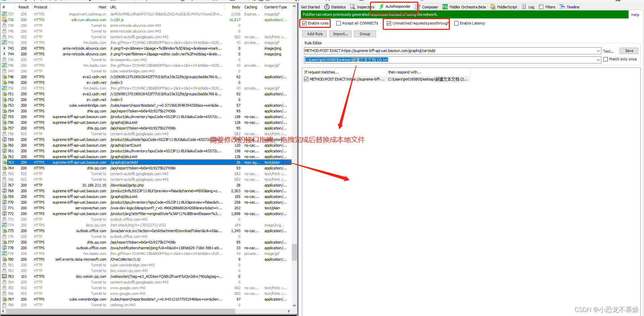Click the Timeline tab bars icon
The width and height of the screenshot is (644, 316).
(x=562, y=7)
